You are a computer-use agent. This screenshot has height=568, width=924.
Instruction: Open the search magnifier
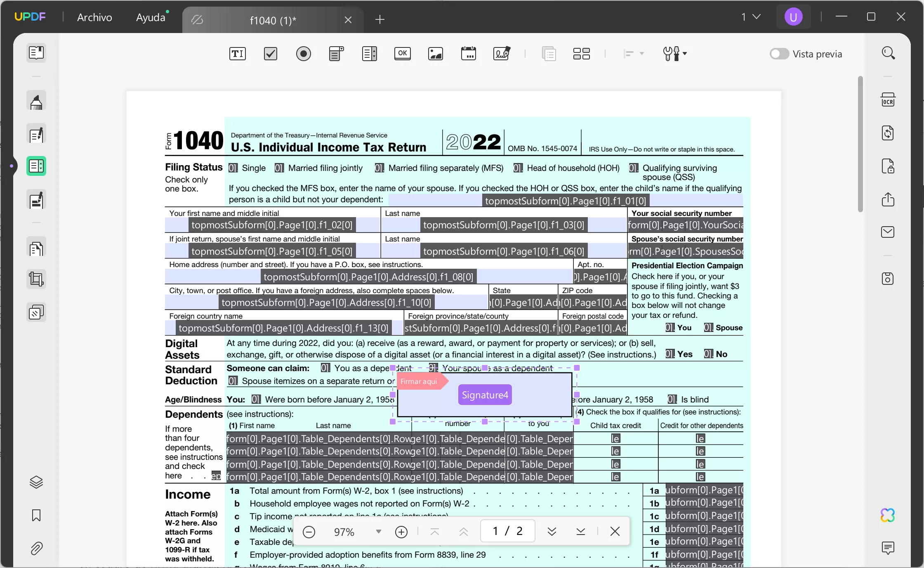tap(888, 53)
